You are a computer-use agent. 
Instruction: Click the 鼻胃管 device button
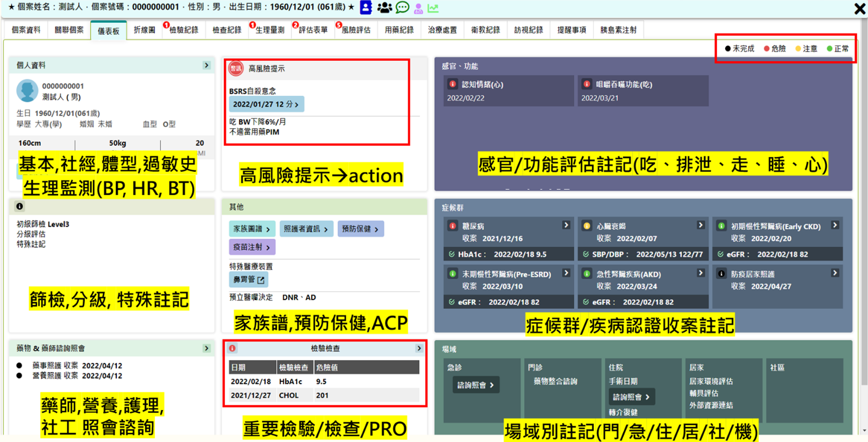tap(248, 280)
